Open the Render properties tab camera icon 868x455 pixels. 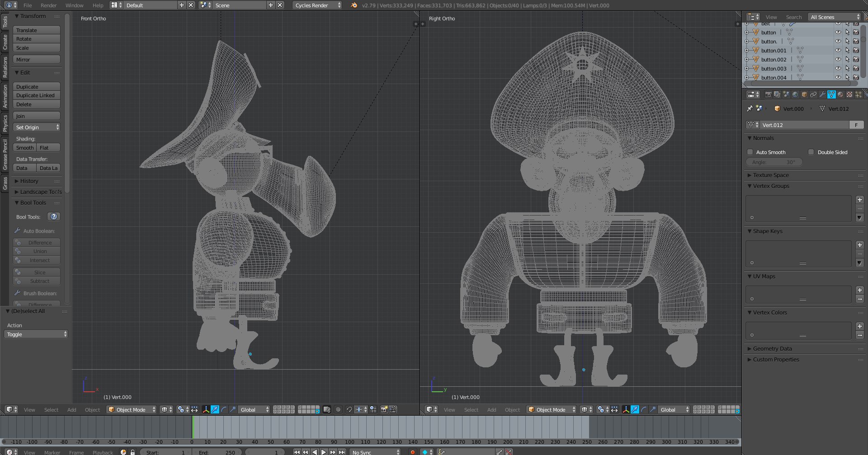pos(768,94)
